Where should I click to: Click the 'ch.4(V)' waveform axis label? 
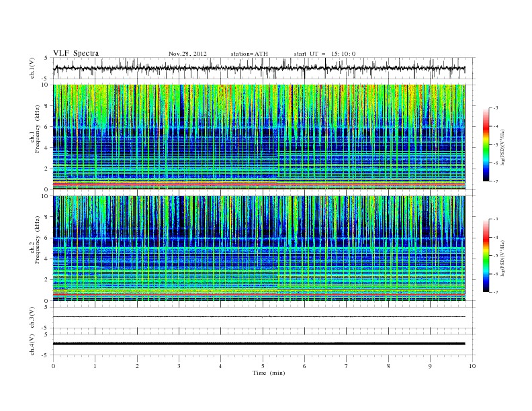point(32,345)
